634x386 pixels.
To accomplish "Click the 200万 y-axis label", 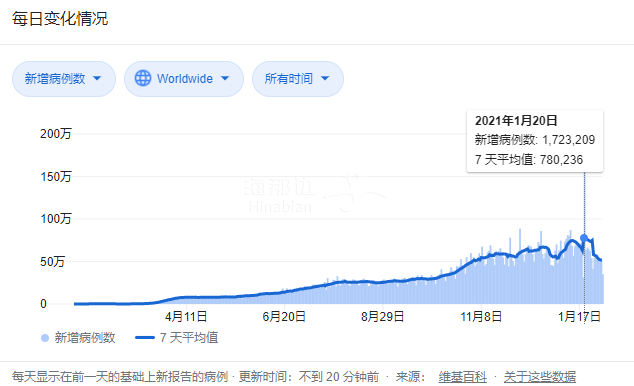I will pos(56,134).
